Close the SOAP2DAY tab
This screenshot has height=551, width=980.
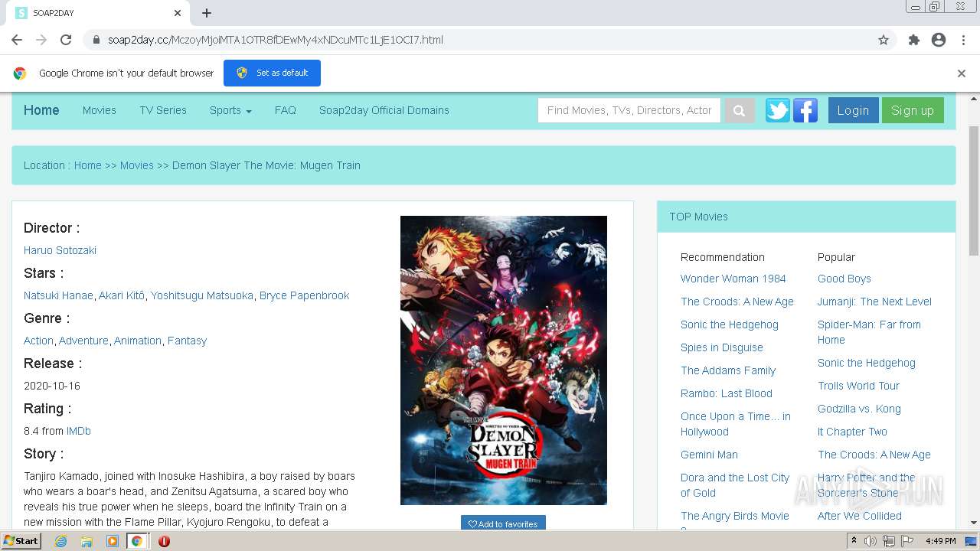[x=178, y=13]
